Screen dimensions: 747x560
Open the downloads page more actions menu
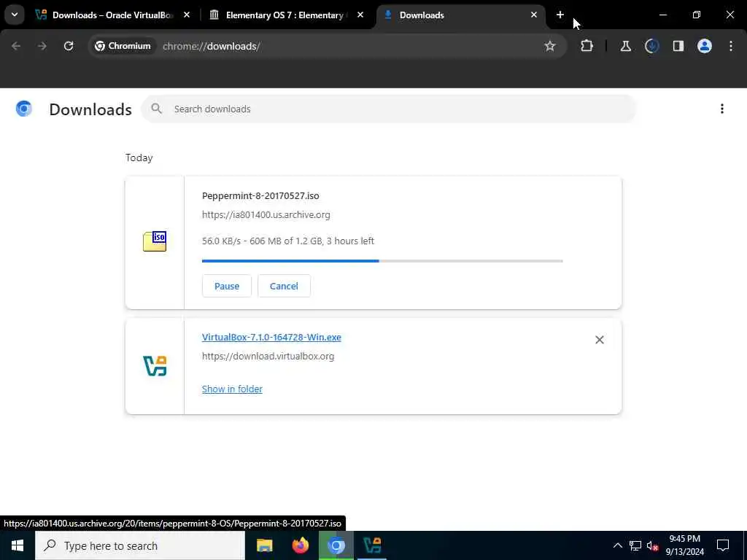(x=721, y=109)
